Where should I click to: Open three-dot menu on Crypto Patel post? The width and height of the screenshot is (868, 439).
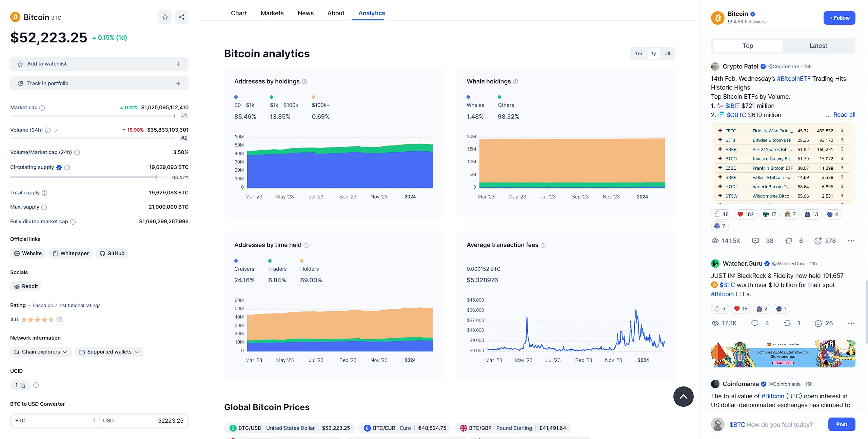[x=851, y=241]
